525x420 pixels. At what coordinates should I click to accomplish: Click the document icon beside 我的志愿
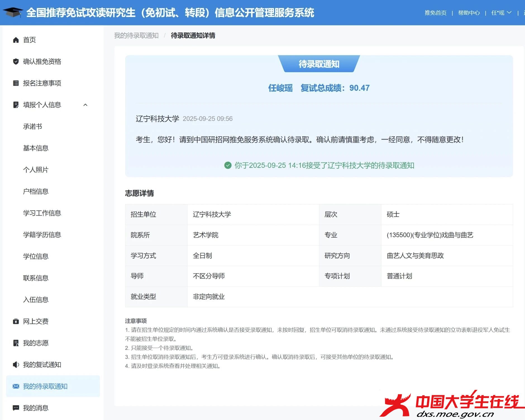[16, 343]
